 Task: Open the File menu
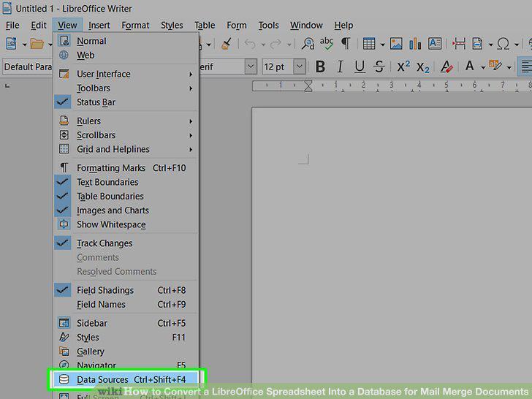pos(12,26)
